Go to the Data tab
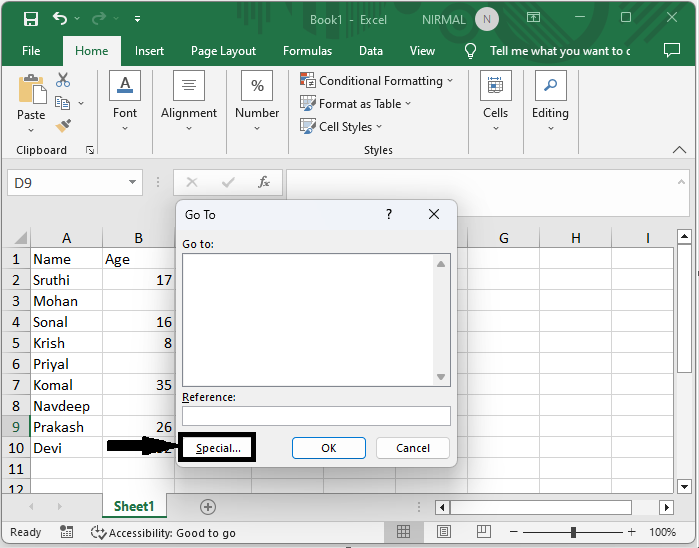699x548 pixels. pos(371,51)
